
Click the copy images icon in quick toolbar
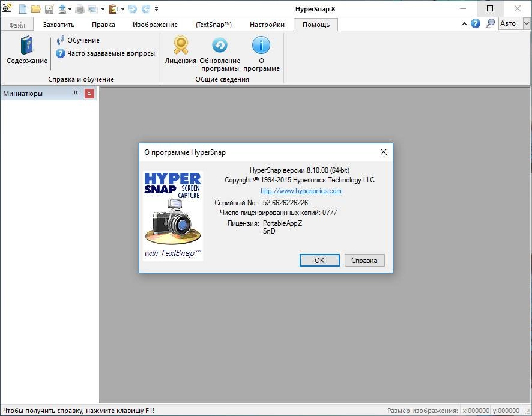coord(93,9)
